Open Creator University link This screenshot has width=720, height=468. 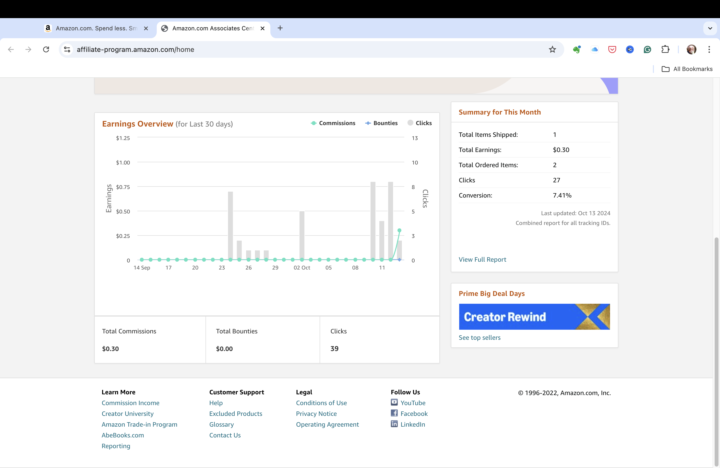coord(128,414)
